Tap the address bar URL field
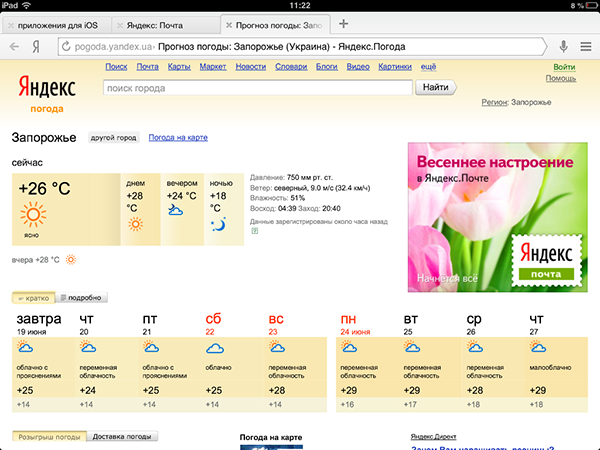 click(302, 47)
